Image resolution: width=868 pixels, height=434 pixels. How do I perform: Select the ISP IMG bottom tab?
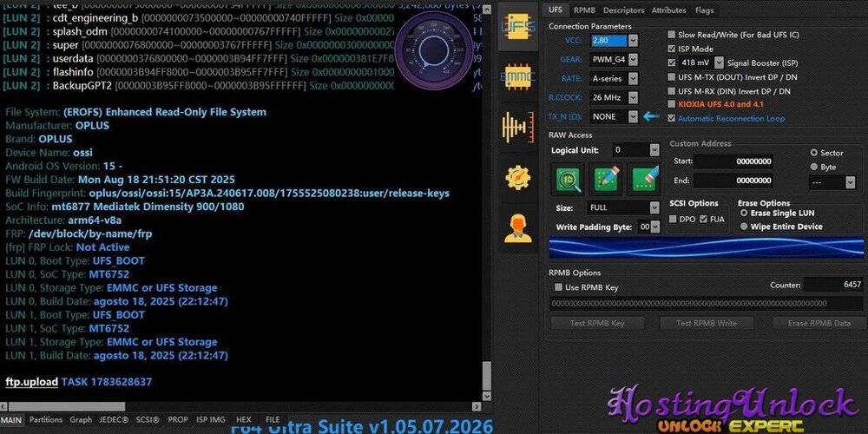coord(211,420)
